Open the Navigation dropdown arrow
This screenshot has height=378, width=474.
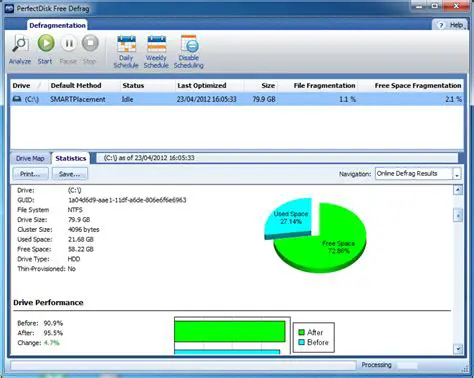(457, 174)
